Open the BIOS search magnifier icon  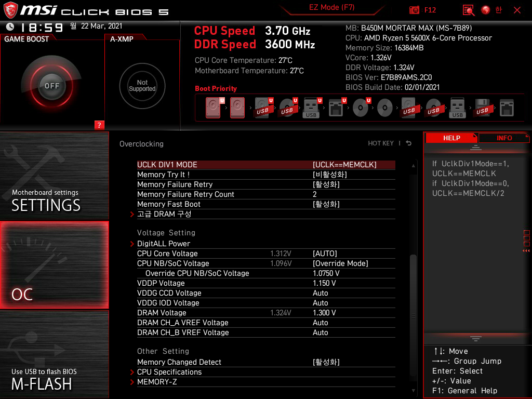click(469, 10)
